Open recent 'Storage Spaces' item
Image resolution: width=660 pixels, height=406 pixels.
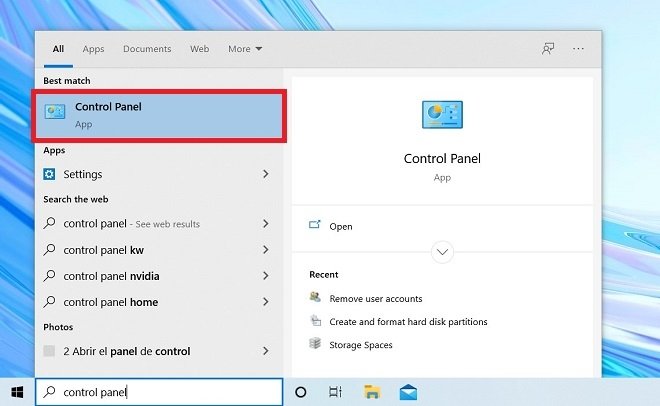(361, 345)
